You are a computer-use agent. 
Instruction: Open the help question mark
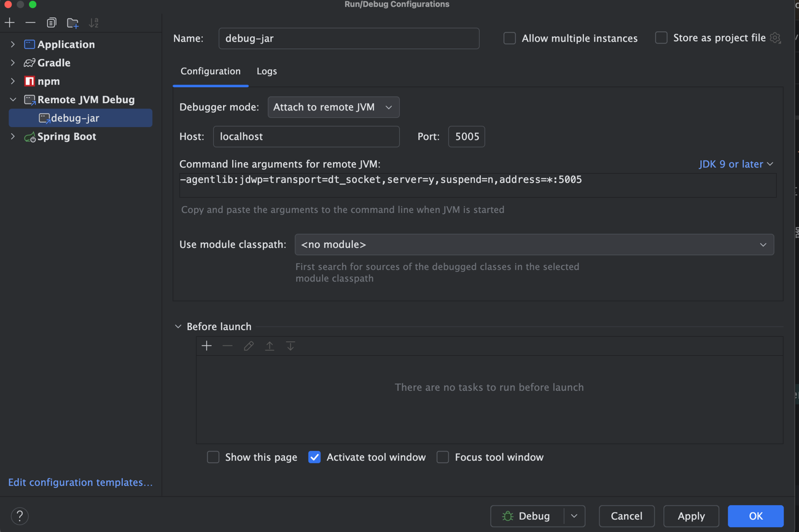pos(20,516)
